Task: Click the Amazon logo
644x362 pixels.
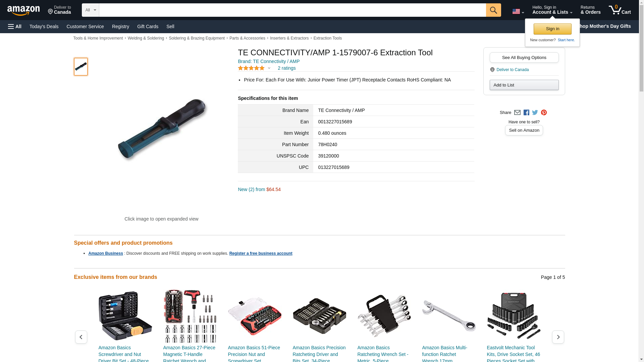Action: point(23,10)
